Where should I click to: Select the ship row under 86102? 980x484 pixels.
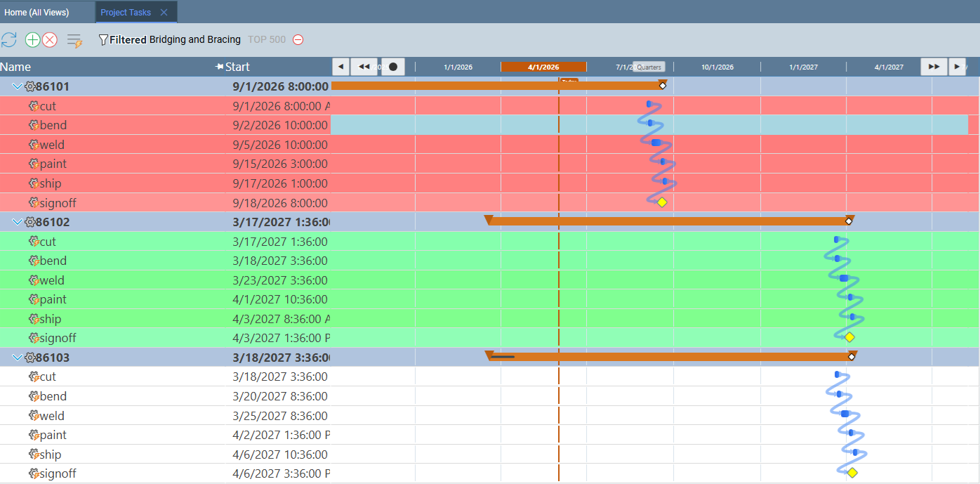(490, 319)
